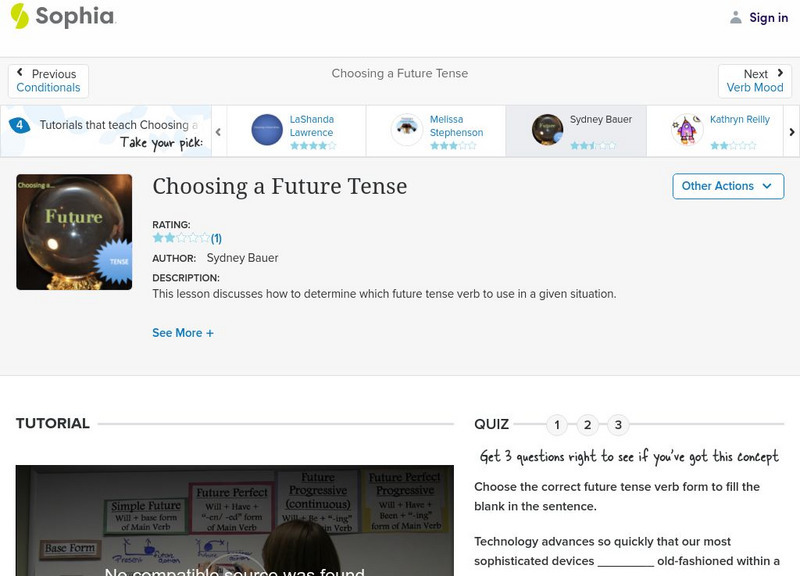The image size is (800, 576).
Task: Click the Sign in link
Action: (x=768, y=17)
